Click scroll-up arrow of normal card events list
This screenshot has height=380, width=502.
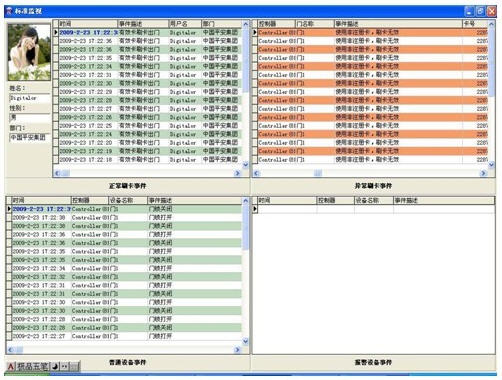point(246,24)
